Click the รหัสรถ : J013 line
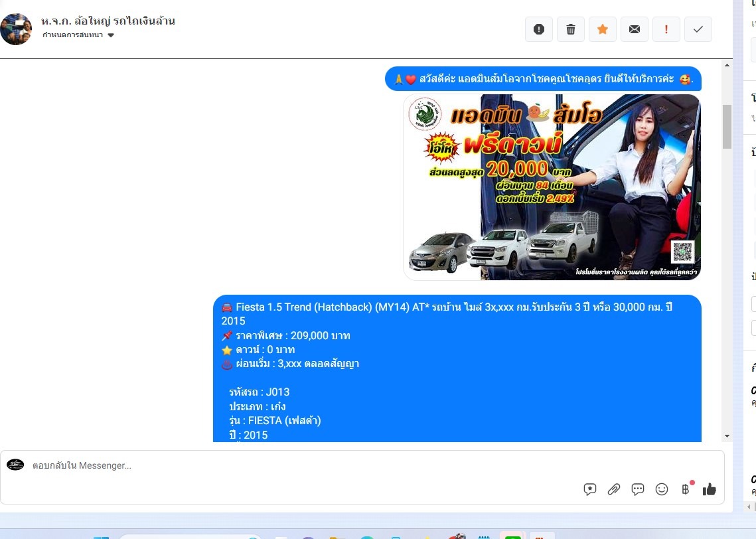The image size is (756, 539). pyautogui.click(x=260, y=392)
